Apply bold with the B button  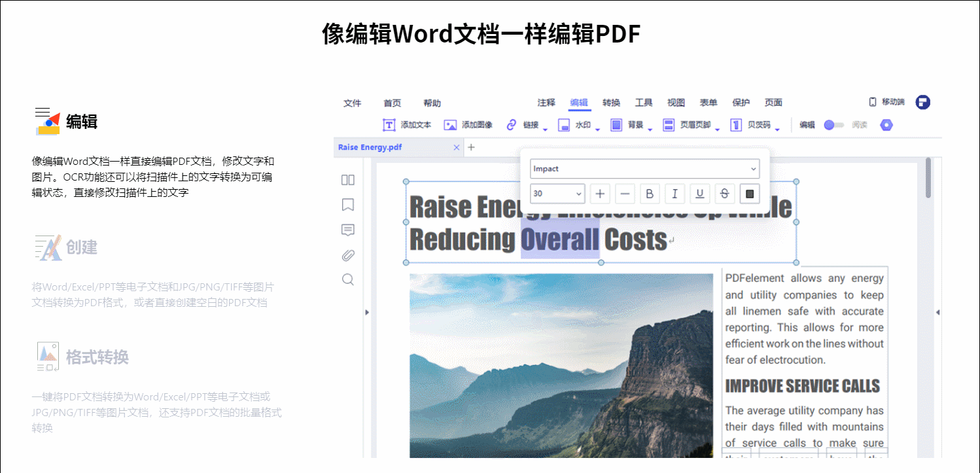tap(650, 194)
